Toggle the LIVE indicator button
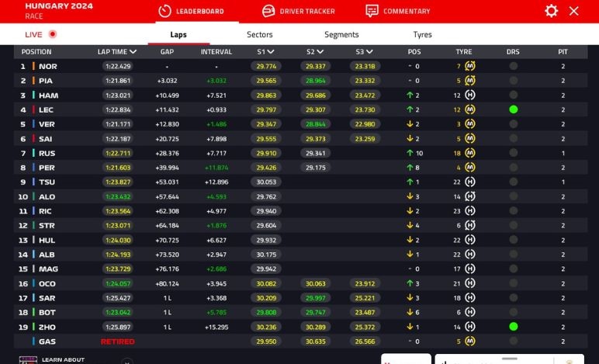Image resolution: width=599 pixels, height=364 pixels. point(52,34)
